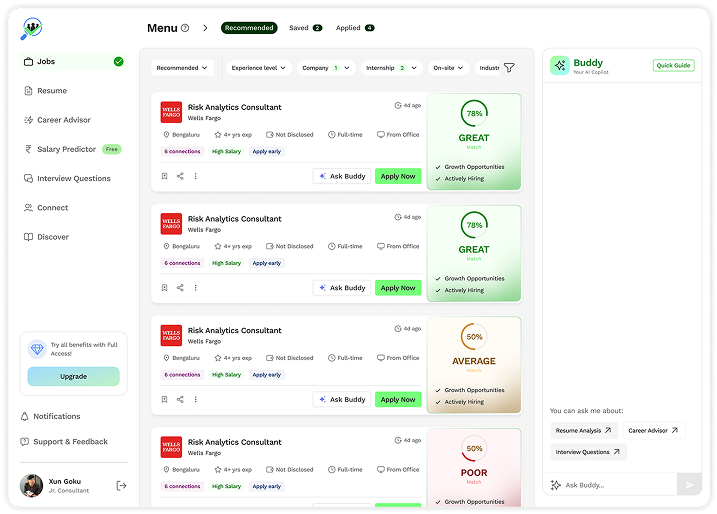The width and height of the screenshot is (717, 514).
Task: Open more options on the first job card
Action: pyautogui.click(x=195, y=176)
